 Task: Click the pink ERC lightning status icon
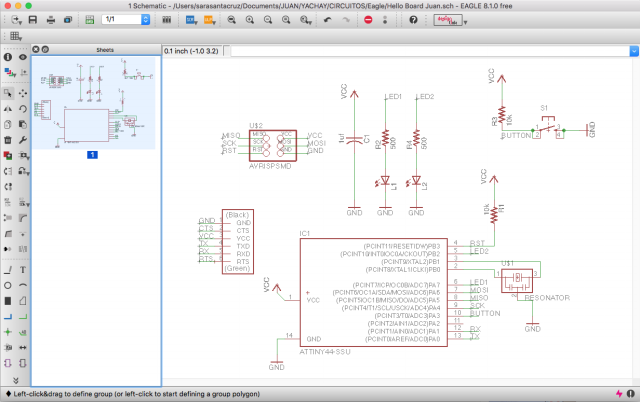coord(619,394)
